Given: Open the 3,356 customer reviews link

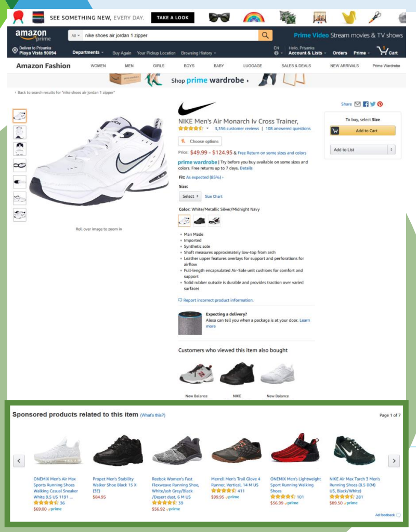Looking at the screenshot, I should point(237,129).
